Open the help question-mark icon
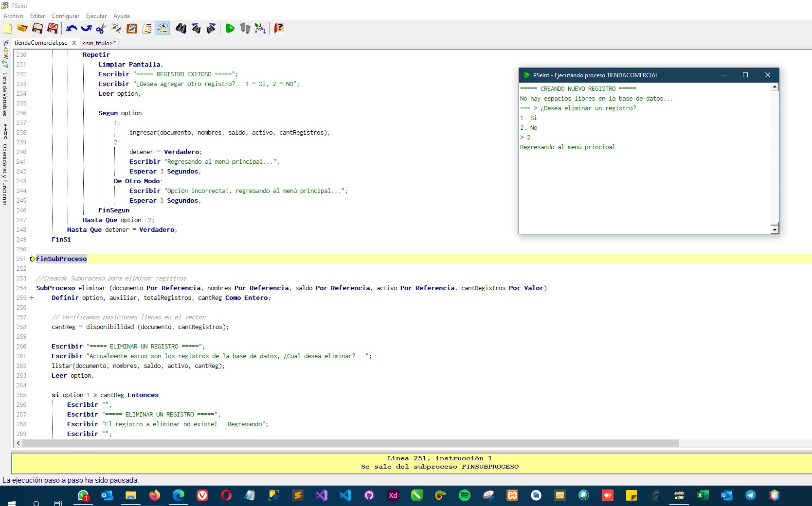 tap(279, 28)
